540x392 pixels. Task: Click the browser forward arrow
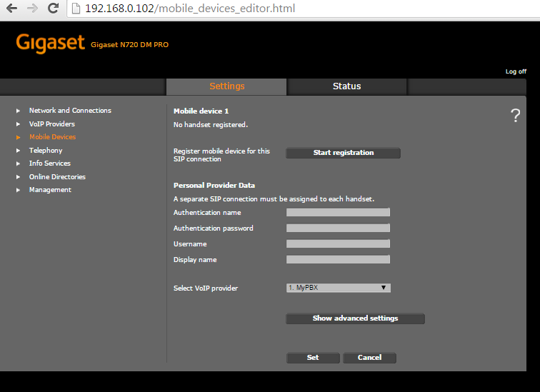coord(32,9)
